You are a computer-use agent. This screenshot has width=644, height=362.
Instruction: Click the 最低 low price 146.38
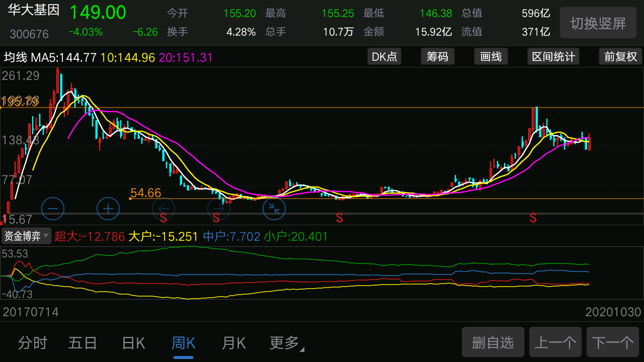pos(436,14)
